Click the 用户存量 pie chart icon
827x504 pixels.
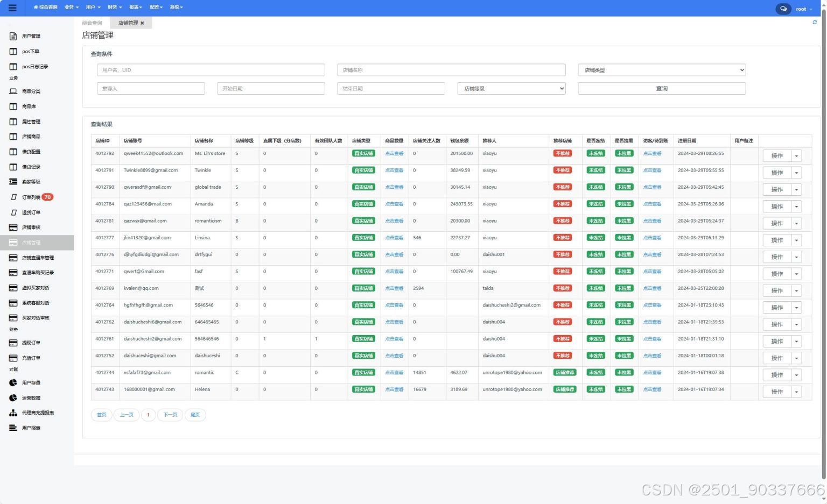[x=13, y=383]
